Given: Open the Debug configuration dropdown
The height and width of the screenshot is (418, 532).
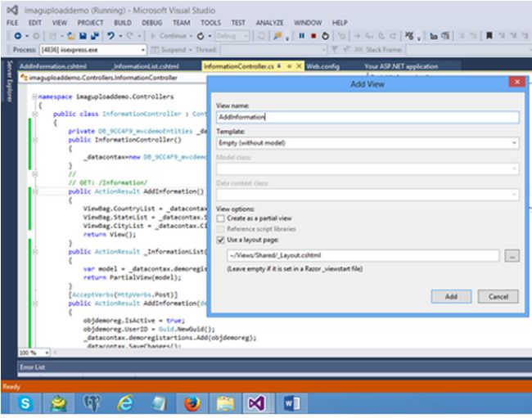Looking at the screenshot, I should point(232,36).
